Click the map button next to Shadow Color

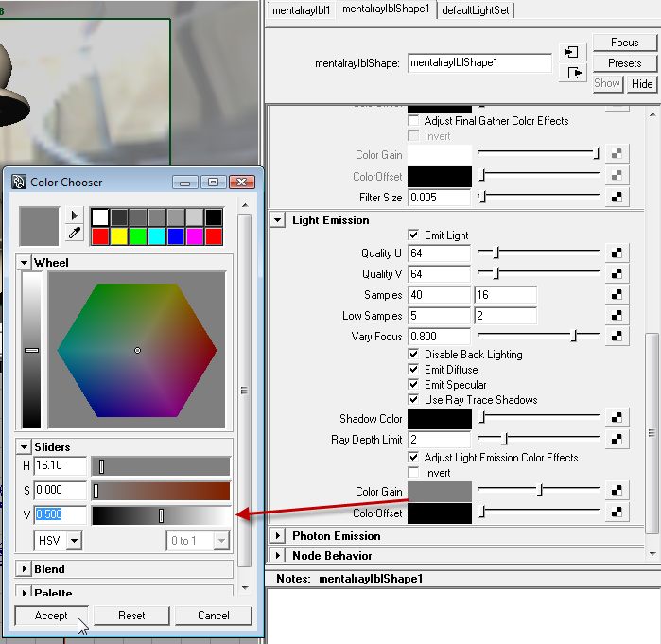point(617,418)
